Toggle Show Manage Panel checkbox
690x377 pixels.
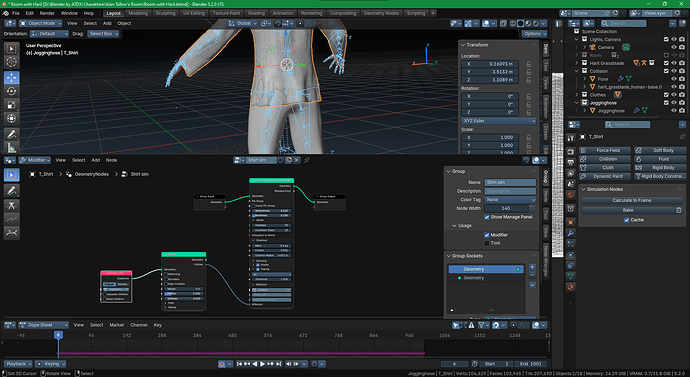point(487,217)
